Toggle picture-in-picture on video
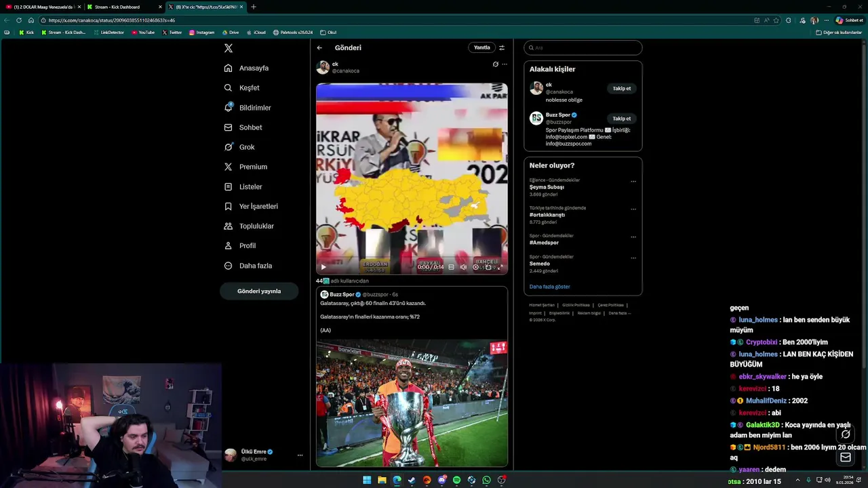 pos(488,267)
